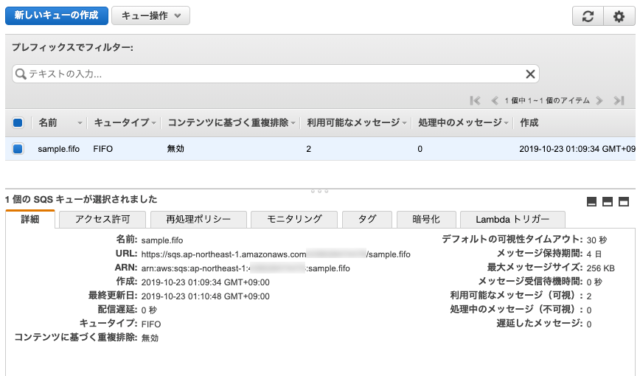Click the ARN value in details
Image resolution: width=640 pixels, height=376 pixels.
[246, 268]
